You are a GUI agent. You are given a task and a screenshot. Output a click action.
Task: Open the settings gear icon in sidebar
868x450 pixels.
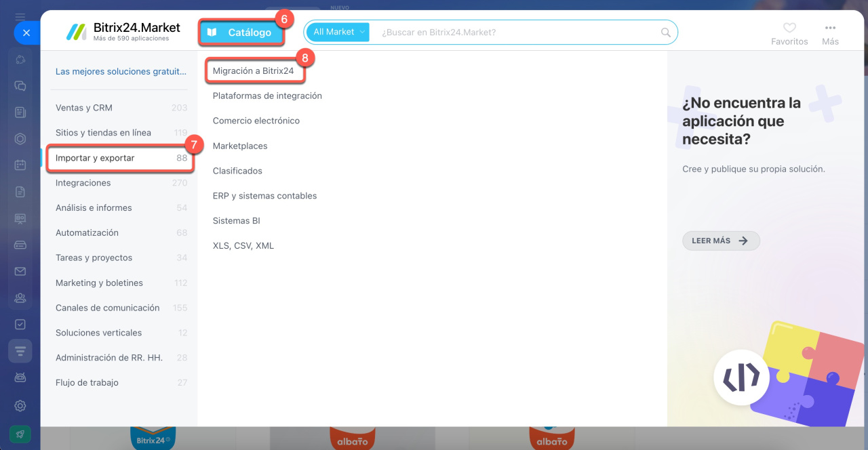point(20,406)
